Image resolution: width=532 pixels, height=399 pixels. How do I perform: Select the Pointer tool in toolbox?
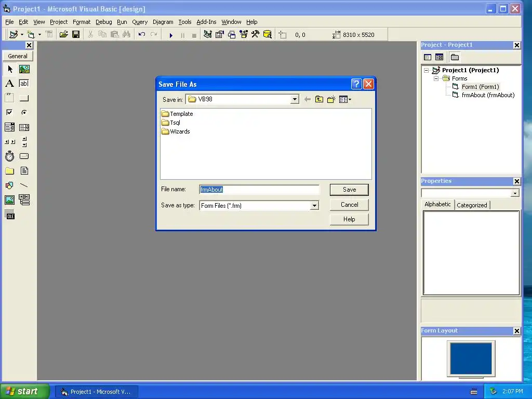10,69
